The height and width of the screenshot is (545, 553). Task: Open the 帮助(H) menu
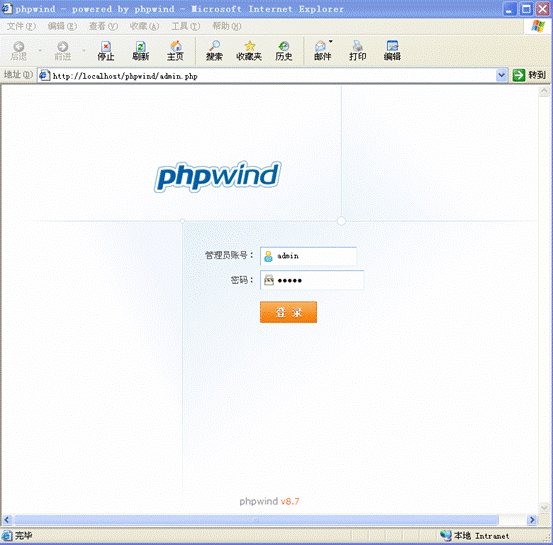(x=227, y=26)
